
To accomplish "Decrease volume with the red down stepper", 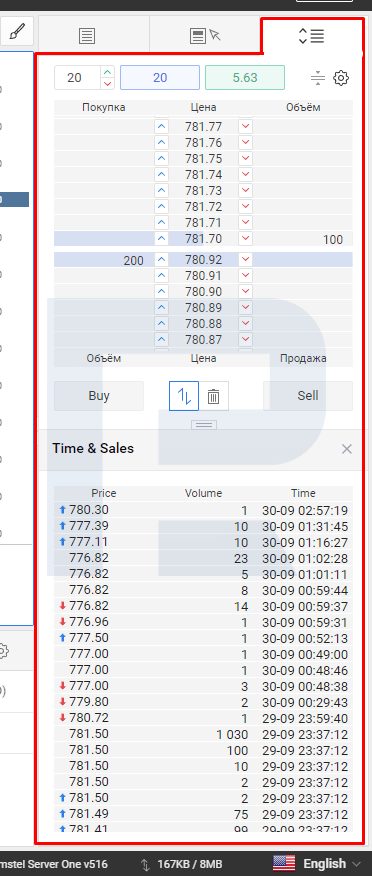I will (x=108, y=83).
